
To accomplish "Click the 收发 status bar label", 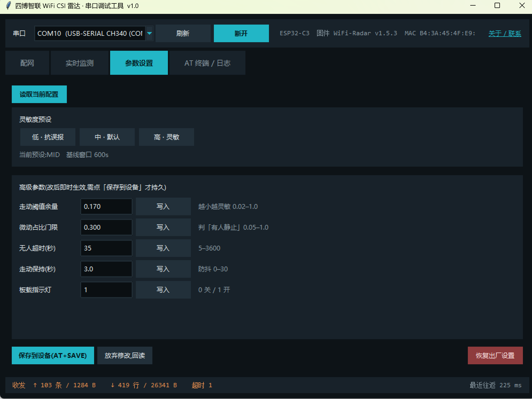I will [19, 385].
